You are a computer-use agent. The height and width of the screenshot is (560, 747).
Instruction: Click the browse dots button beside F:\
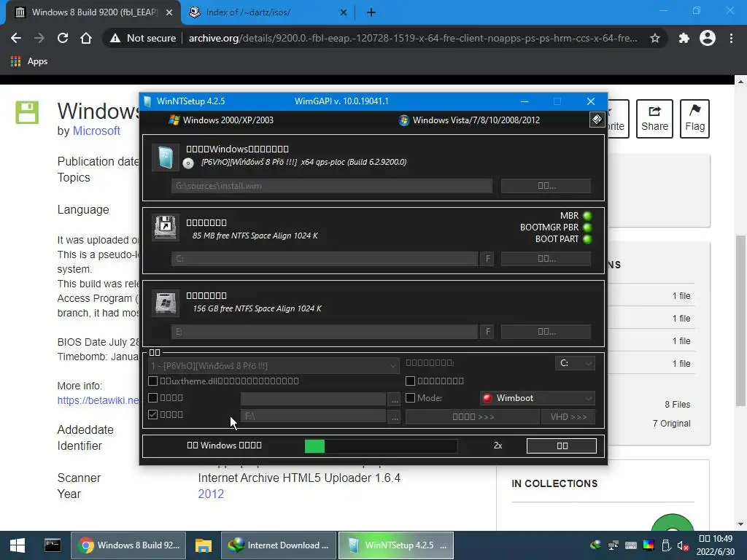(x=395, y=416)
